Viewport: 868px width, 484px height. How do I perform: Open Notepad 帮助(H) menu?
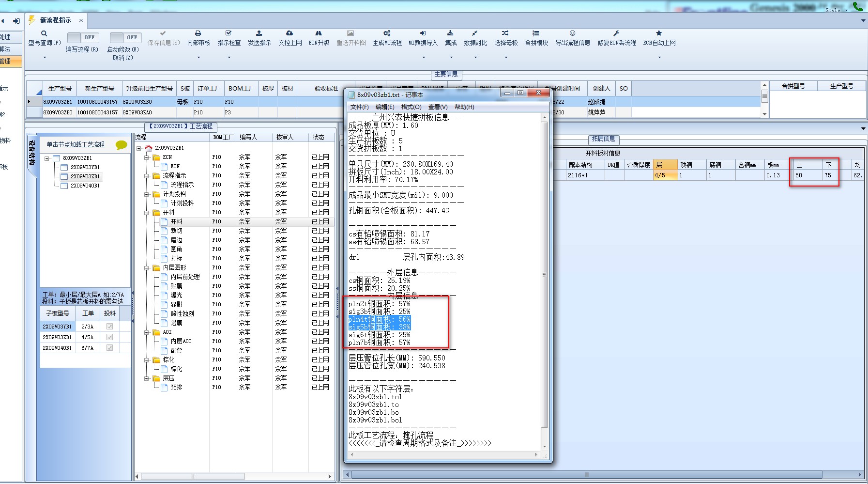coord(464,107)
